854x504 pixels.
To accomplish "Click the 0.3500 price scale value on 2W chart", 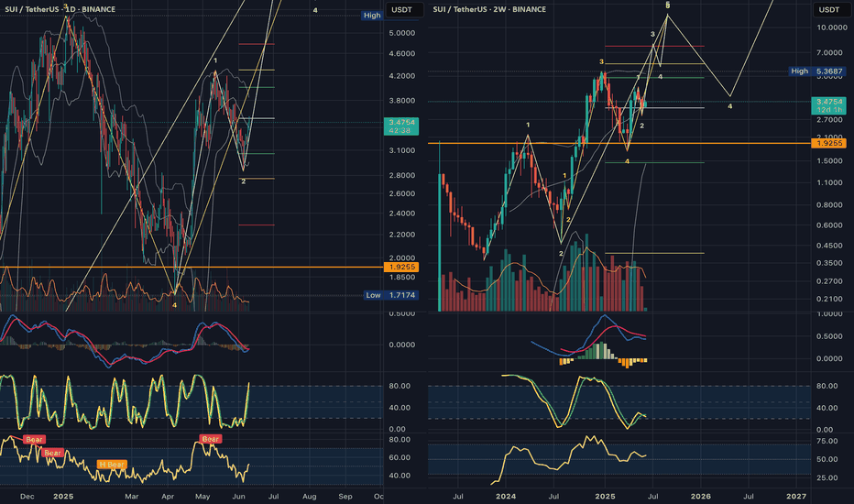I will click(x=829, y=263).
